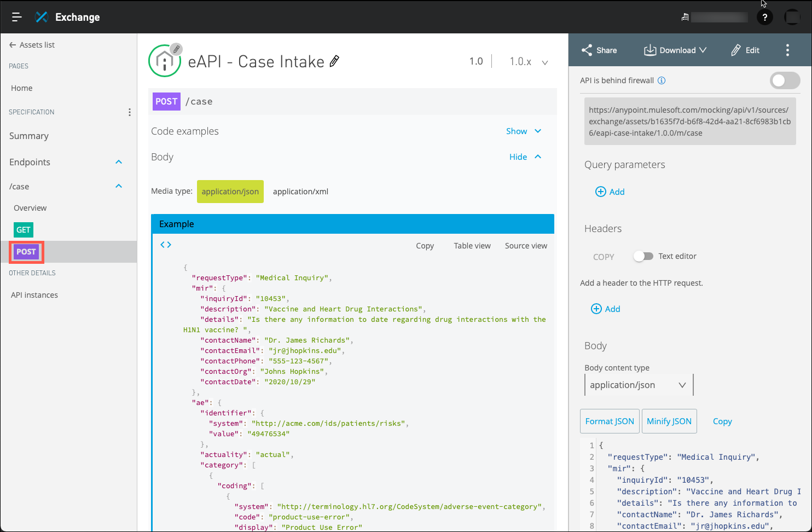Click the code brackets toggle icon
This screenshot has width=812, height=532.
tap(166, 245)
